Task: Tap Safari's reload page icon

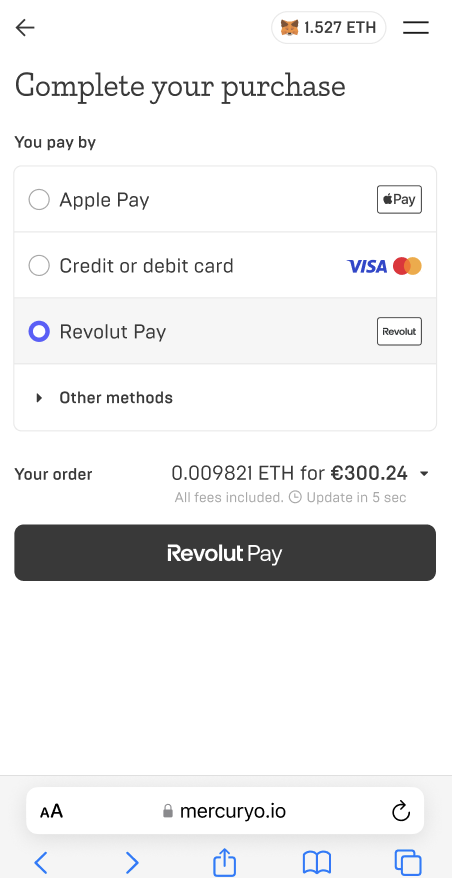Action: pos(401,811)
